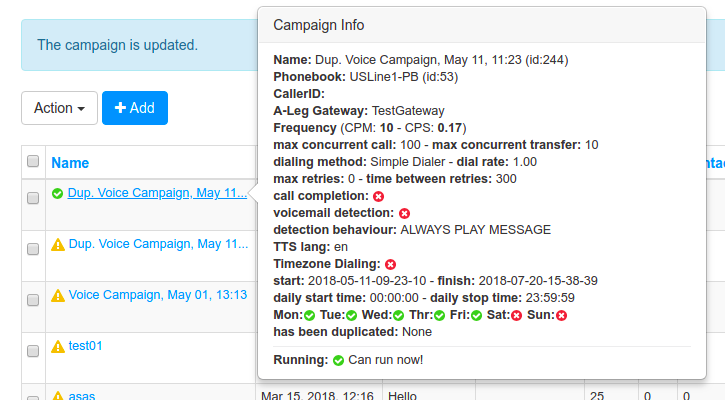Click warning triangle icon next to test01
Image resolution: width=725 pixels, height=400 pixels.
coord(58,346)
